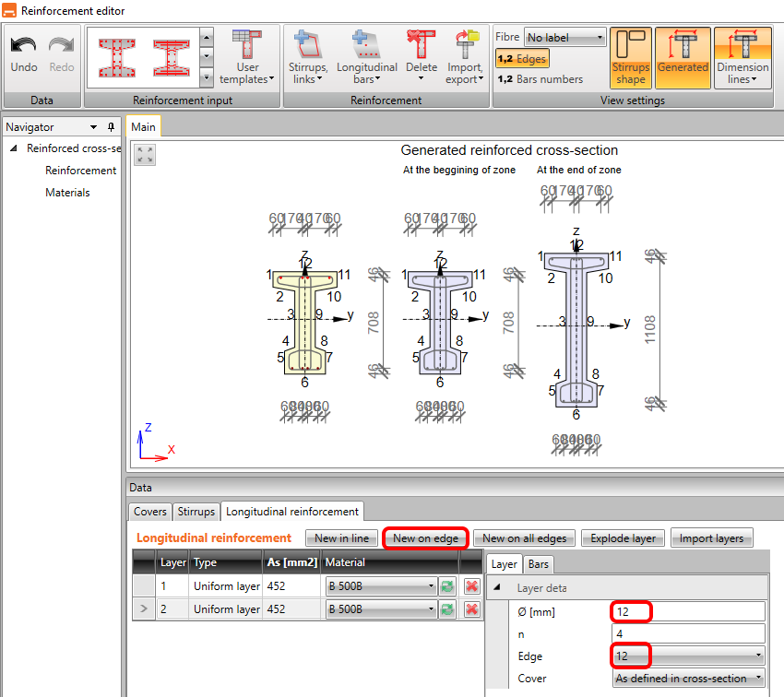Screen dimensions: 784x697
Task: Open Stirrups, links tool
Action: point(307,57)
